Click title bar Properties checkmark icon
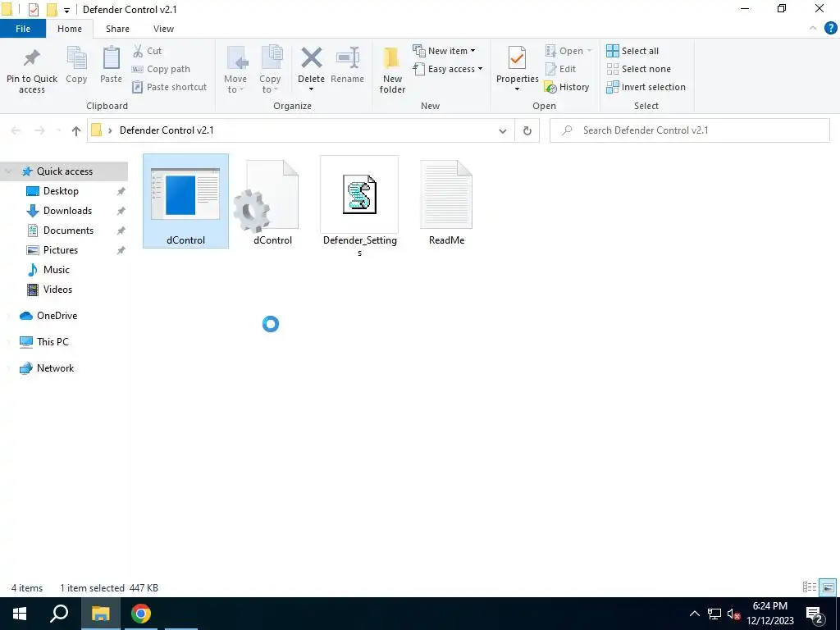840x630 pixels. [33, 10]
